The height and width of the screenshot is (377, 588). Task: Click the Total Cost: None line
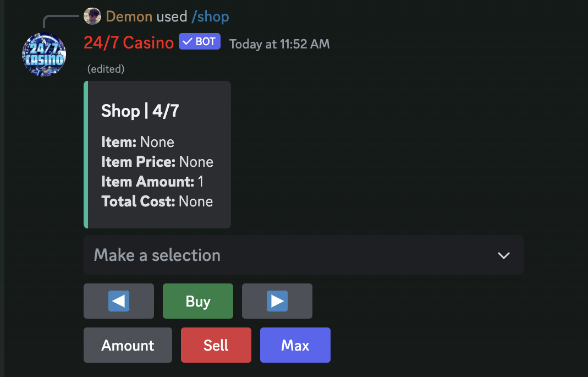click(x=157, y=201)
